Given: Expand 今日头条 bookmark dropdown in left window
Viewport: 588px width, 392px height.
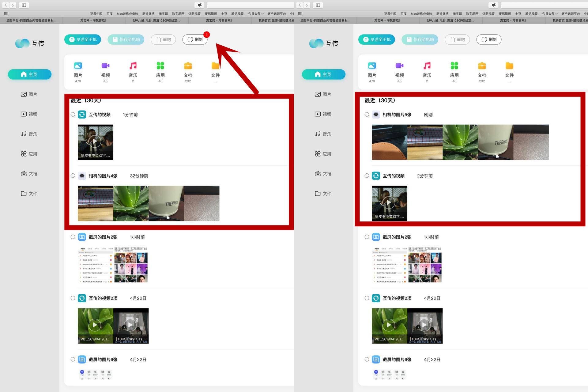Looking at the screenshot, I should point(256,13).
